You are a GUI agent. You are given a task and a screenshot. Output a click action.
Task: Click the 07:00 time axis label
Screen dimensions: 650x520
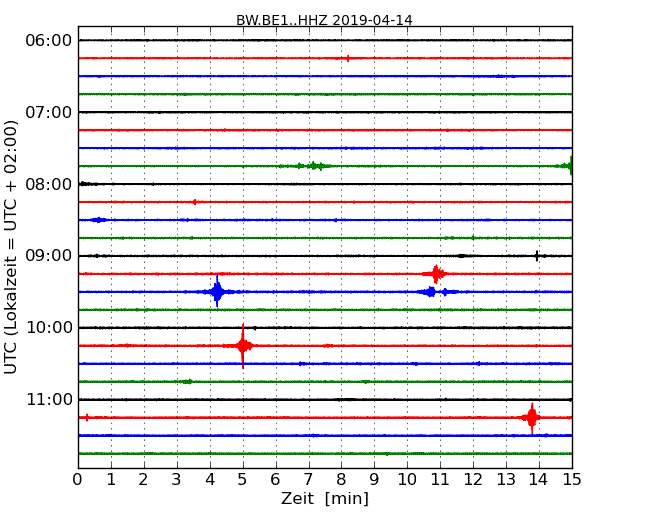pos(49,112)
